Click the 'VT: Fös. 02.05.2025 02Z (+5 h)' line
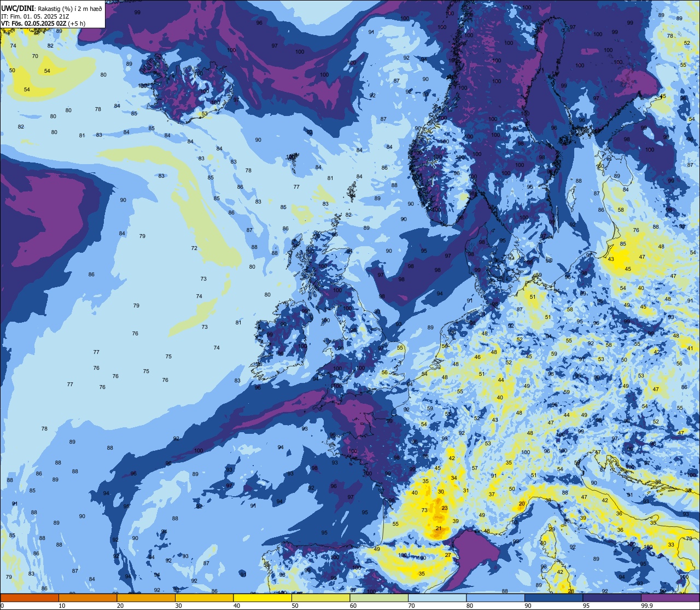700x610 pixels. tap(43, 24)
